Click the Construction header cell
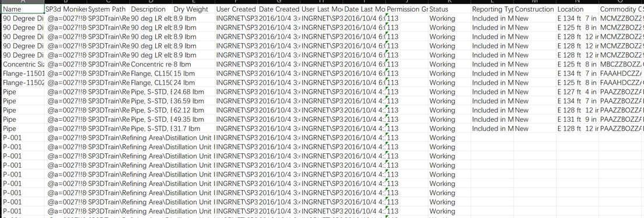Screen dimensions: 644x218 pyautogui.click(x=535, y=9)
